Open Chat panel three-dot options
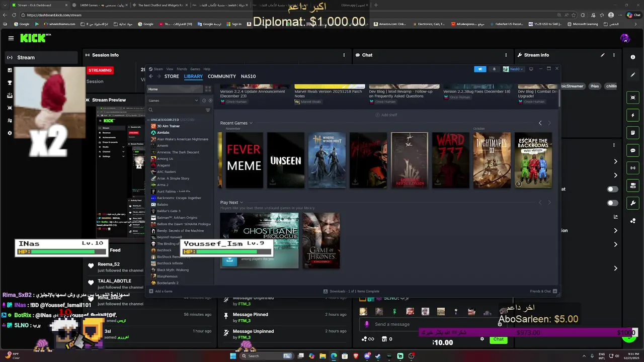This screenshot has width=644, height=362. coord(506,55)
